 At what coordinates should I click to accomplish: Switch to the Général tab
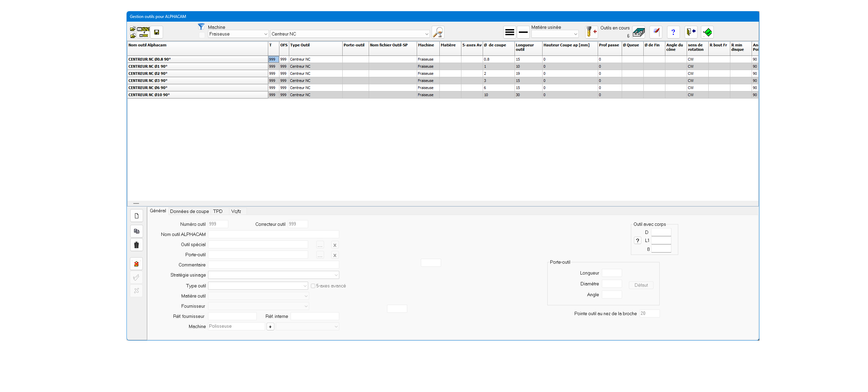[158, 211]
